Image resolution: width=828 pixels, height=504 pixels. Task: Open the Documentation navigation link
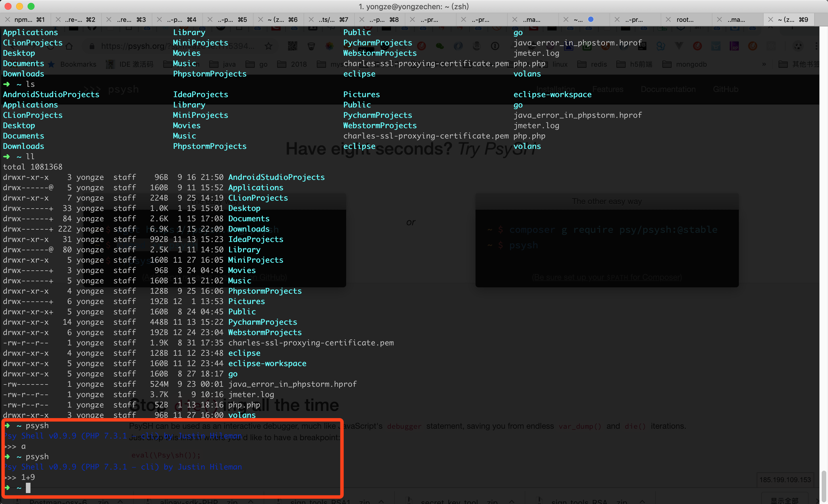668,89
